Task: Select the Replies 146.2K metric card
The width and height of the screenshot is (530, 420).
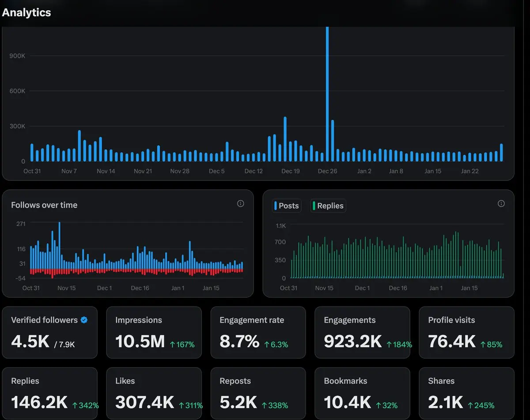Action: (49, 394)
